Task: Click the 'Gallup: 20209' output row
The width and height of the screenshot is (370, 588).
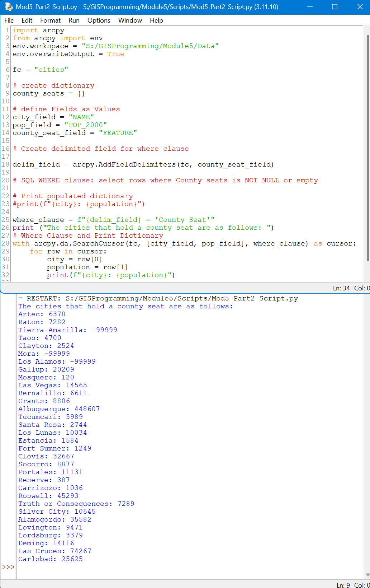Action: point(46,369)
